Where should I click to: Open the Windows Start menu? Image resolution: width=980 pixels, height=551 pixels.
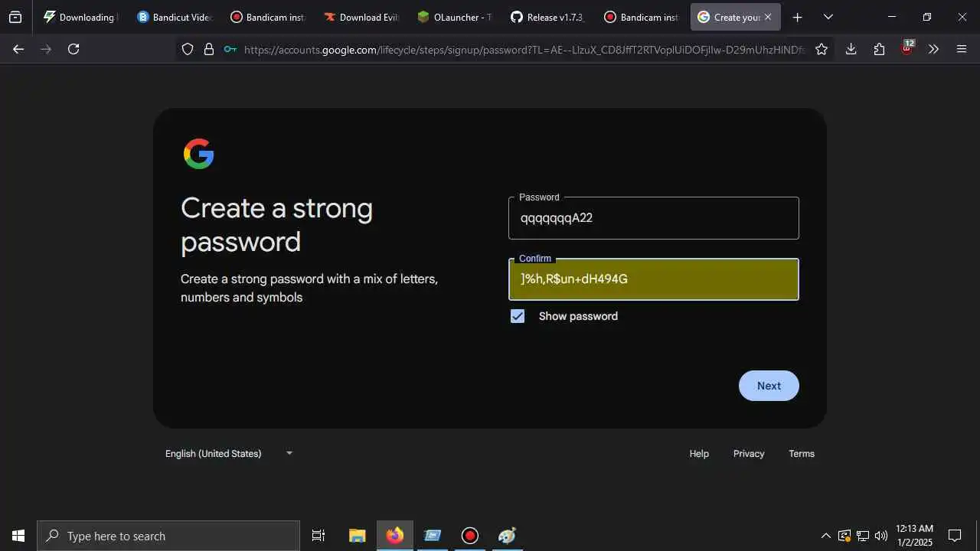[x=18, y=536]
